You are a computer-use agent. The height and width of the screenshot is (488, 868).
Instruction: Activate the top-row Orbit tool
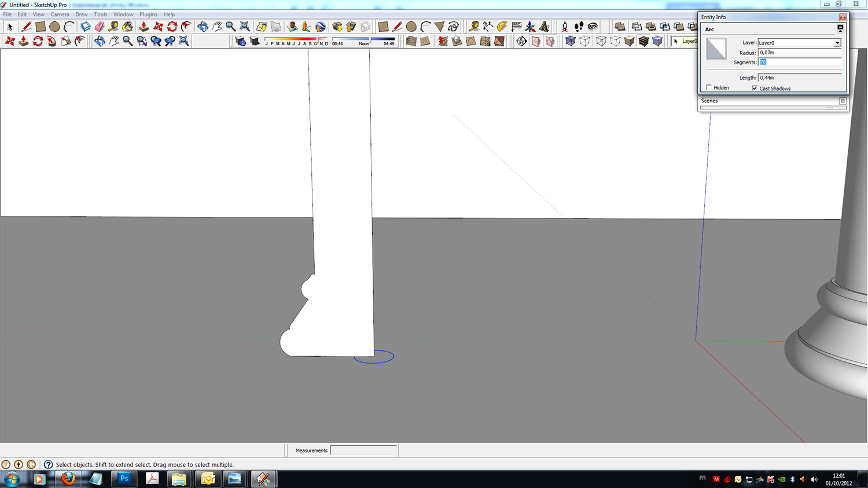[x=203, y=27]
